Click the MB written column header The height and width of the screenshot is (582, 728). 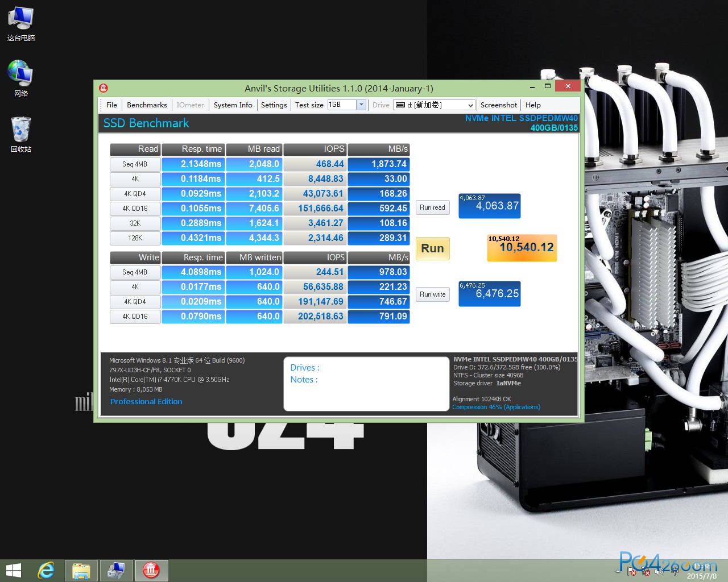254,257
